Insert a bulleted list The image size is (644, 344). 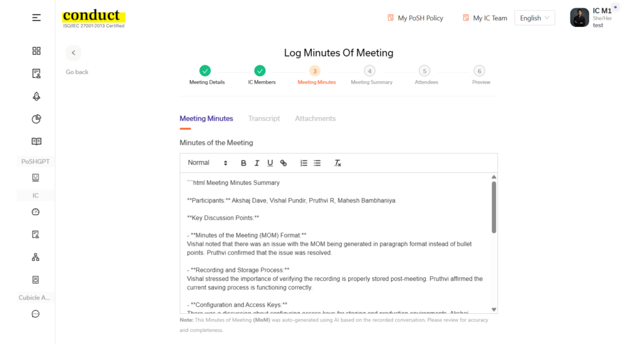tap(317, 163)
